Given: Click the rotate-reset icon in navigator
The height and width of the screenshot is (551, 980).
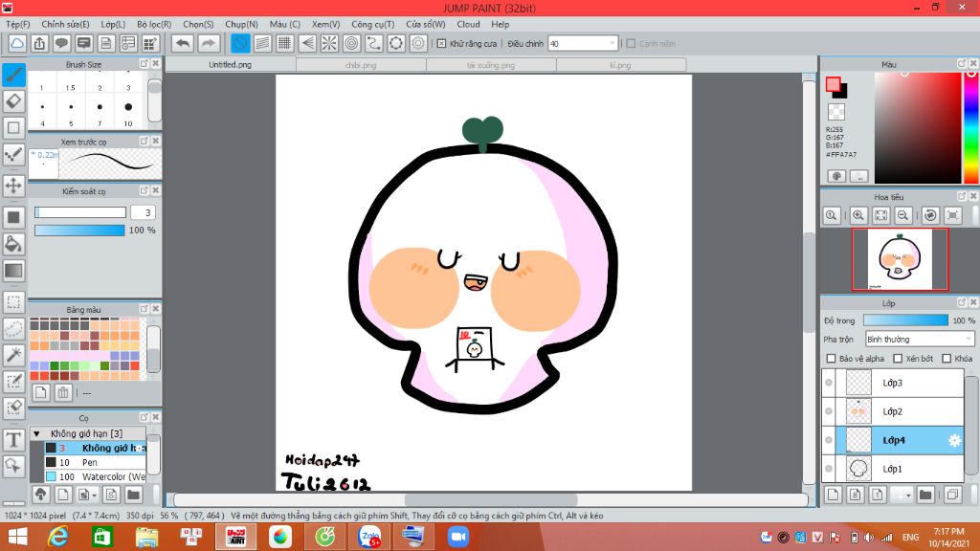Looking at the screenshot, I should point(930,215).
